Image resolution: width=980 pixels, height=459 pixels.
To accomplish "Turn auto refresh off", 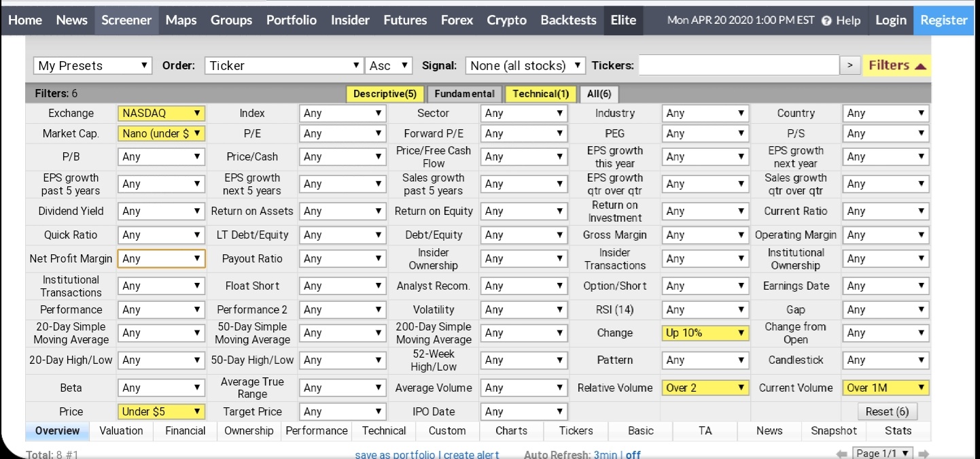I will coord(633,454).
